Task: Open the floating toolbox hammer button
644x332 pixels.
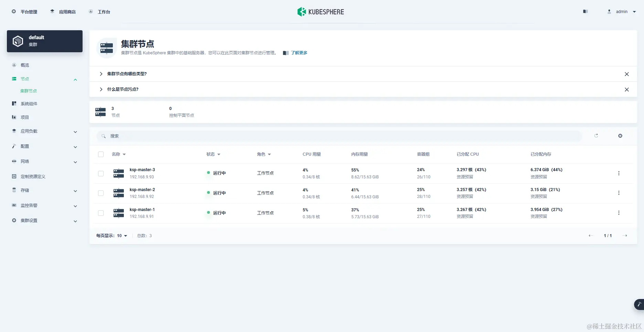Action: coord(640,305)
